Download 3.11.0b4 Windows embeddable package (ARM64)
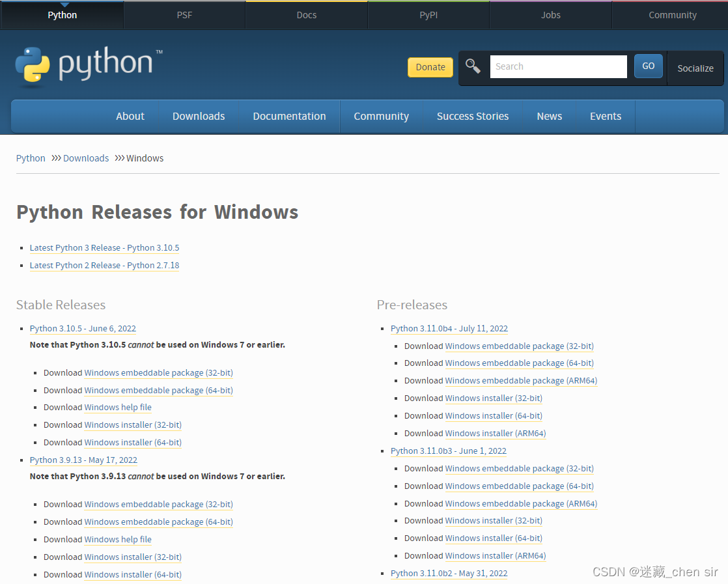The width and height of the screenshot is (728, 584). 522,381
